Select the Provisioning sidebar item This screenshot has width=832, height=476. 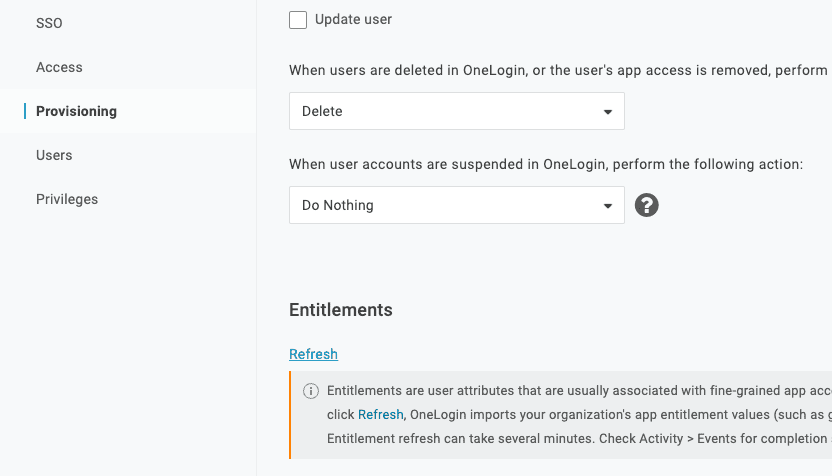(x=76, y=111)
